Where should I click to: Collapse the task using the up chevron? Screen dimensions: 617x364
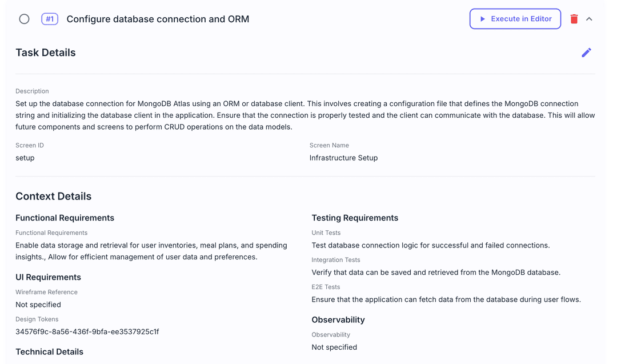click(x=589, y=19)
